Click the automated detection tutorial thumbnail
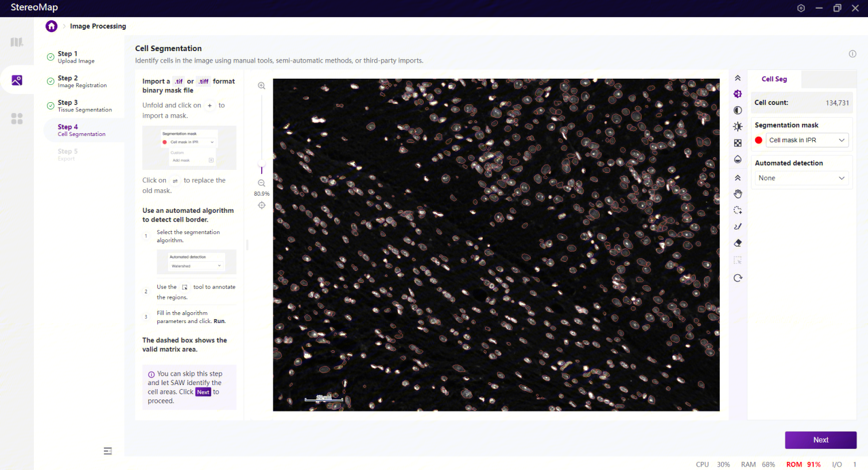The height and width of the screenshot is (470, 868). [x=196, y=262]
